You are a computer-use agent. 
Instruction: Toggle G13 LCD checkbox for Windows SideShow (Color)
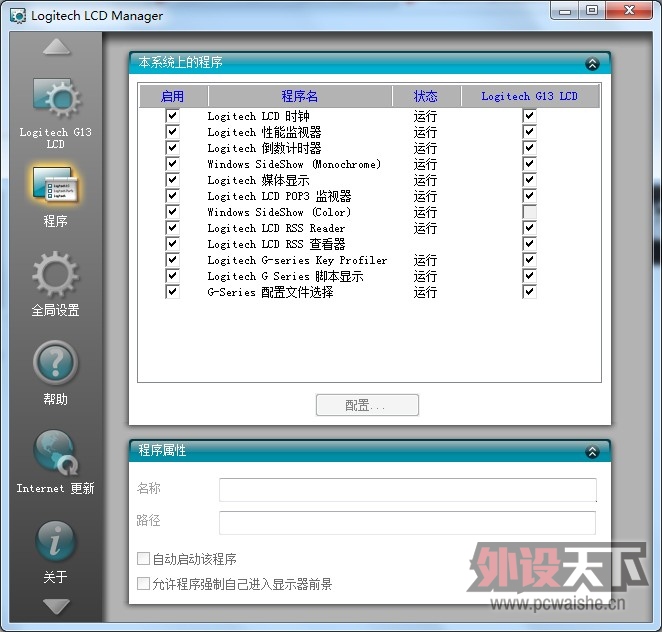[x=529, y=212]
